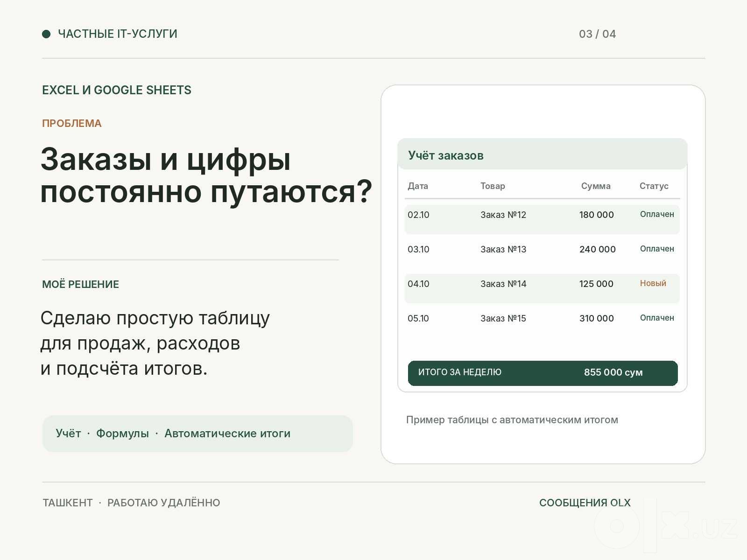
Task: Click the Сумма column header
Action: point(596,186)
